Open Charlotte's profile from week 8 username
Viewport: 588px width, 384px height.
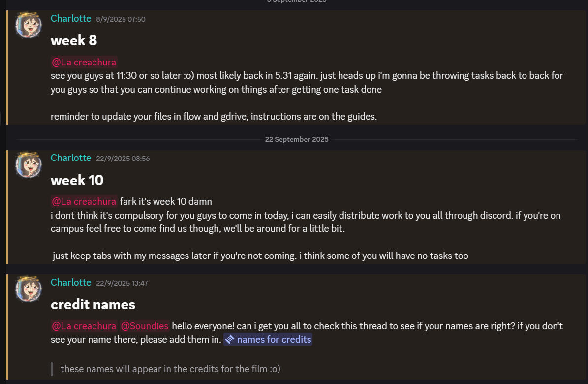(71, 18)
